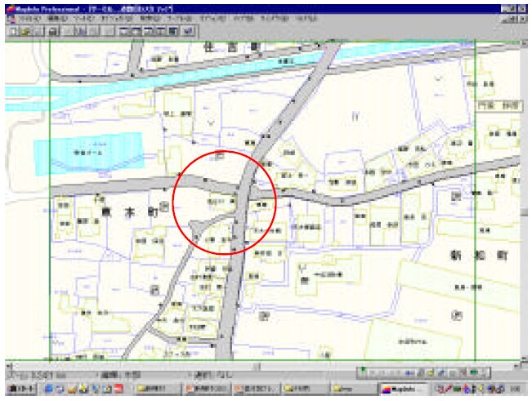532x401 pixels.
Task: Click the New Table icon in the toolbar
Action: (x=12, y=30)
